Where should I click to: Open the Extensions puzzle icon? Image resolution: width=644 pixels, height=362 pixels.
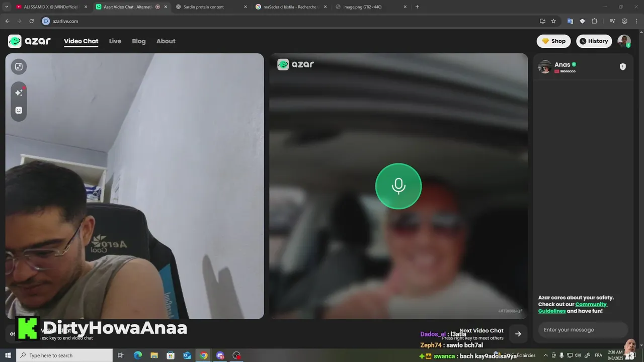(595, 21)
